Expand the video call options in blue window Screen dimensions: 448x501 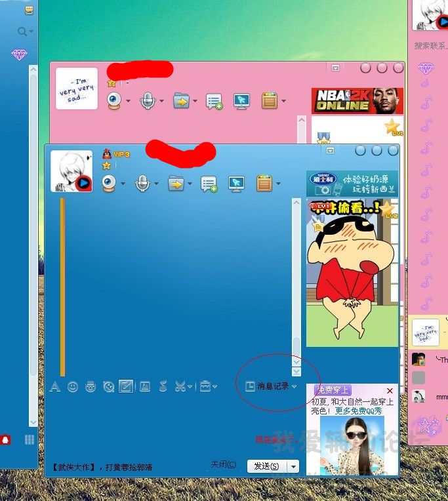pos(123,184)
